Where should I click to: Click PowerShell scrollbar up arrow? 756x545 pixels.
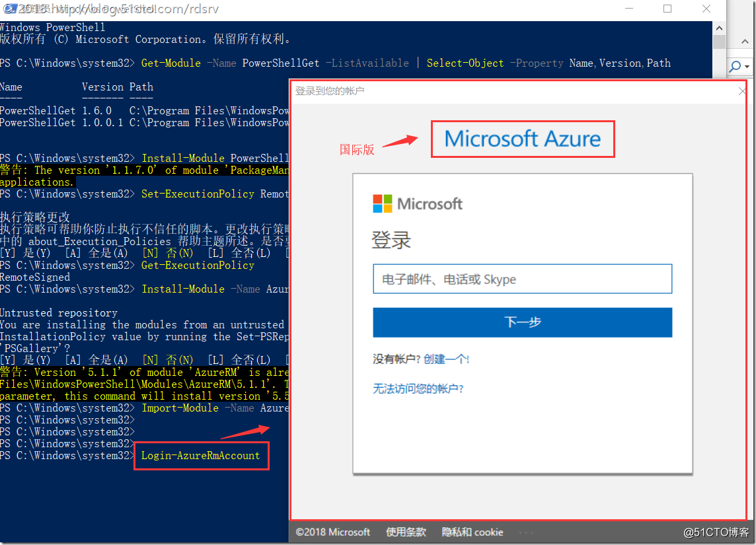(719, 28)
